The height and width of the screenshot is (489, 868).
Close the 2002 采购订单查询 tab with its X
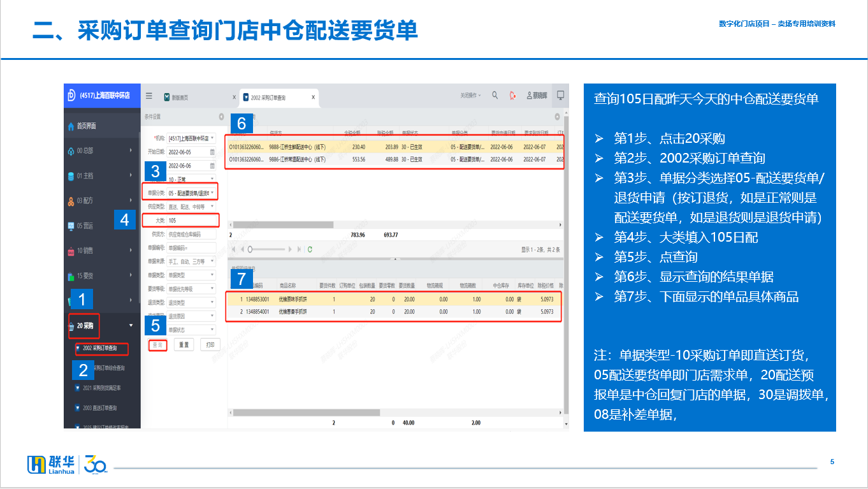[x=313, y=97]
